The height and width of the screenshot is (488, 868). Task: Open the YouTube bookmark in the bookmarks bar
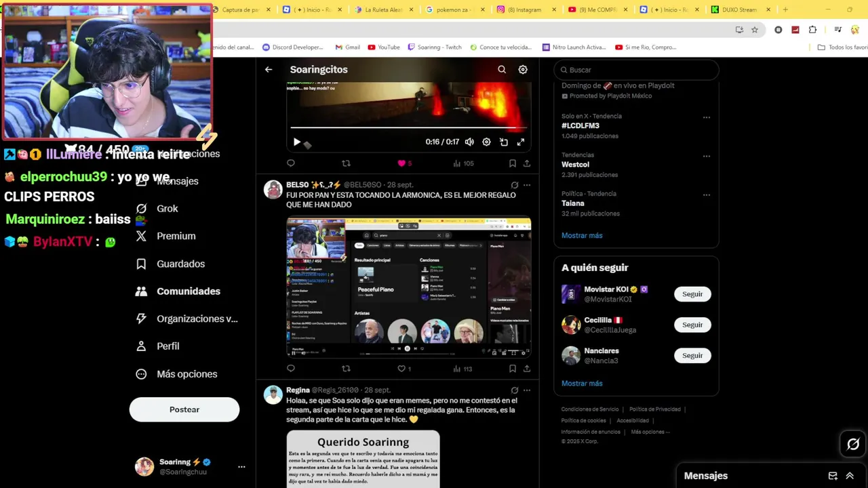[x=384, y=47]
